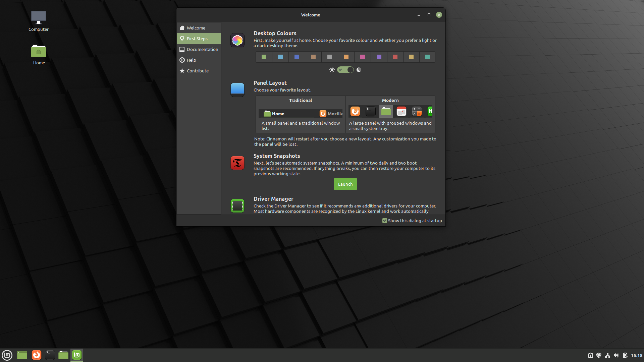Click the power manager tray icon
The image size is (644, 362).
[625, 355]
